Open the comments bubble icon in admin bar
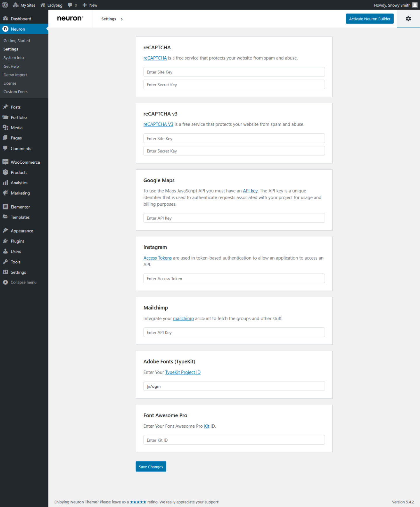 (x=70, y=5)
